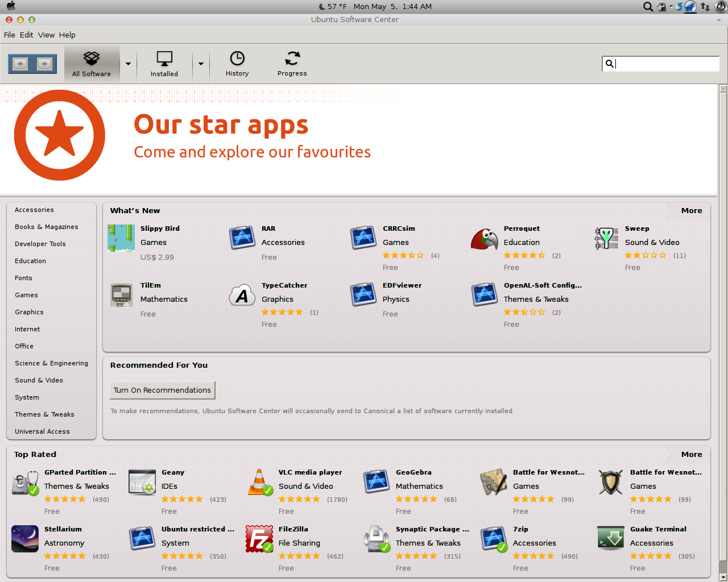Go forward with the right arrow button
This screenshot has height=582, width=728.
(44, 64)
